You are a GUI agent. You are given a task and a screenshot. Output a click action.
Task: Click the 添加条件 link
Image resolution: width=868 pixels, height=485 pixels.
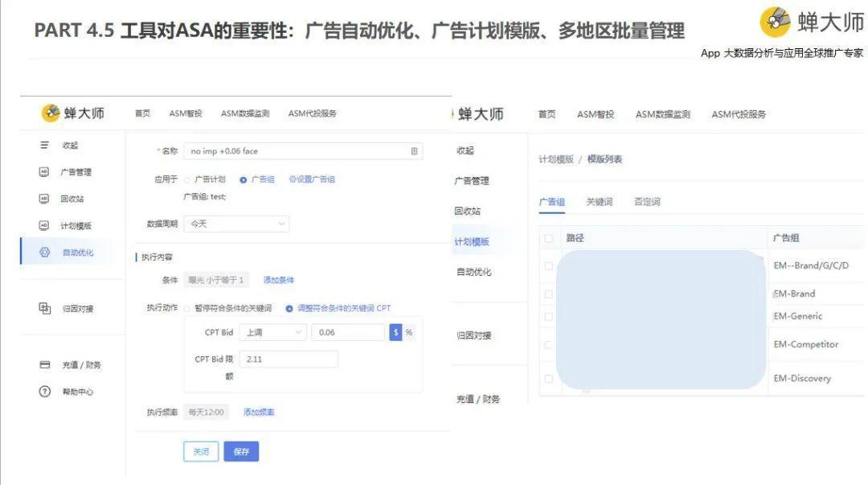pos(278,281)
